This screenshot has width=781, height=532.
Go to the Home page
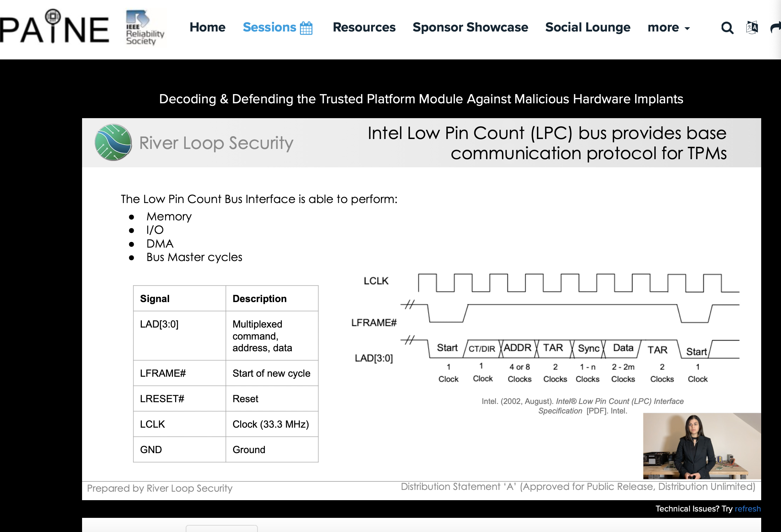(207, 28)
